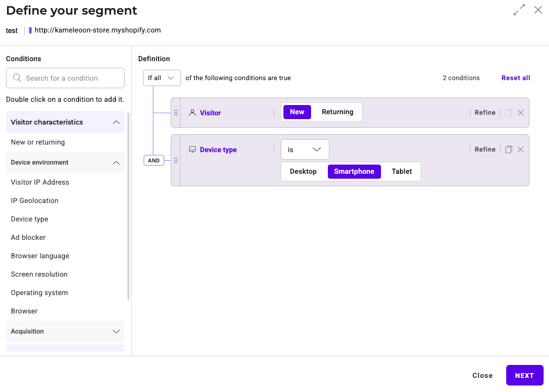Open the 'is' operator dropdown
The height and width of the screenshot is (392, 549).
click(x=305, y=149)
